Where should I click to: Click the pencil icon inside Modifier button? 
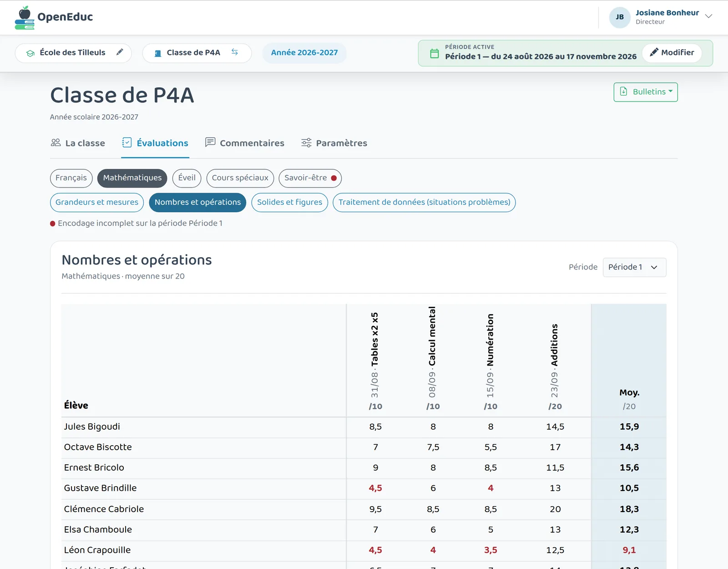pyautogui.click(x=654, y=52)
